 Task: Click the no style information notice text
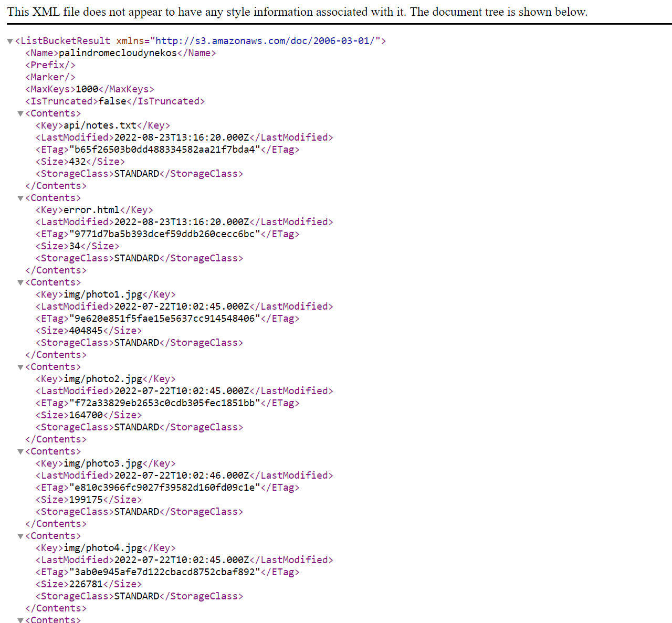[x=297, y=12]
